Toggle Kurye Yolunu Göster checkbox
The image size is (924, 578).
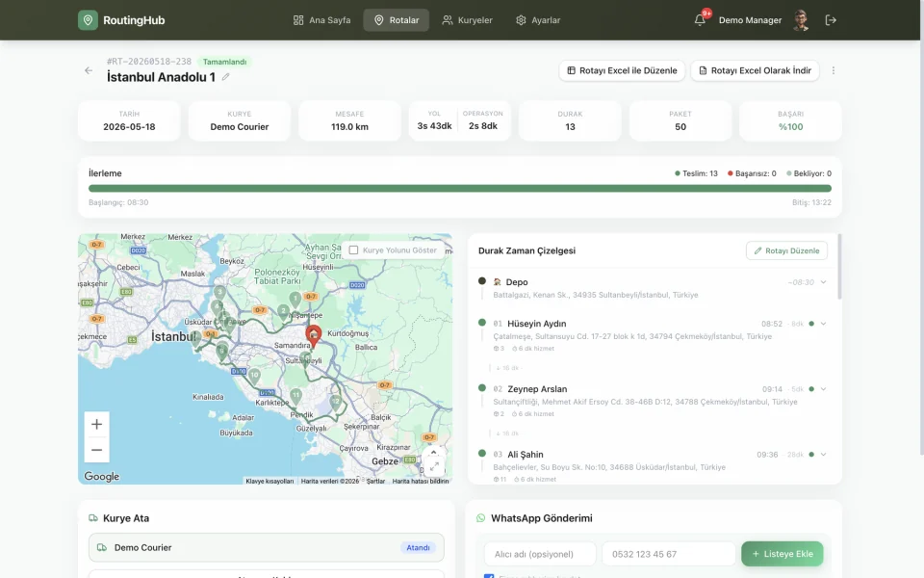coord(353,250)
